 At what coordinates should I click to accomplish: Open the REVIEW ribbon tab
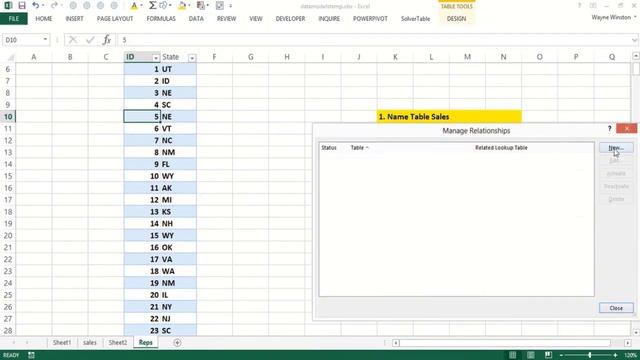(227, 19)
